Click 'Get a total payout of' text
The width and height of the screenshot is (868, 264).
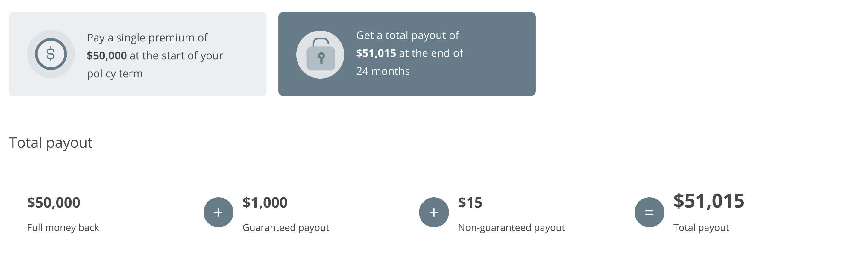point(407,35)
